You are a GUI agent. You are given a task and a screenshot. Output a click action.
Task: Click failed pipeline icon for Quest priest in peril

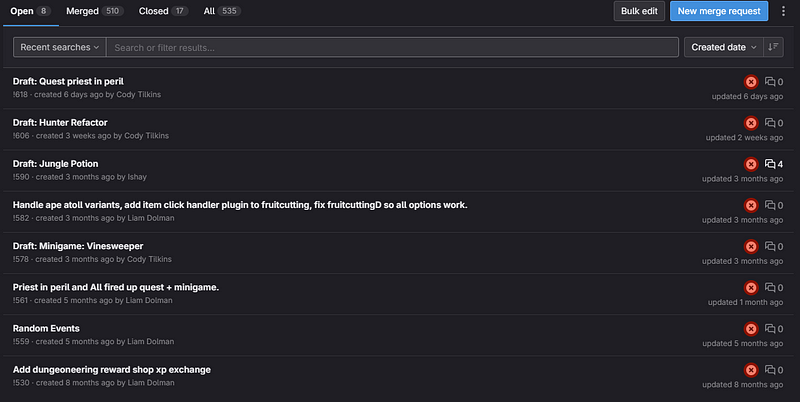tap(751, 82)
